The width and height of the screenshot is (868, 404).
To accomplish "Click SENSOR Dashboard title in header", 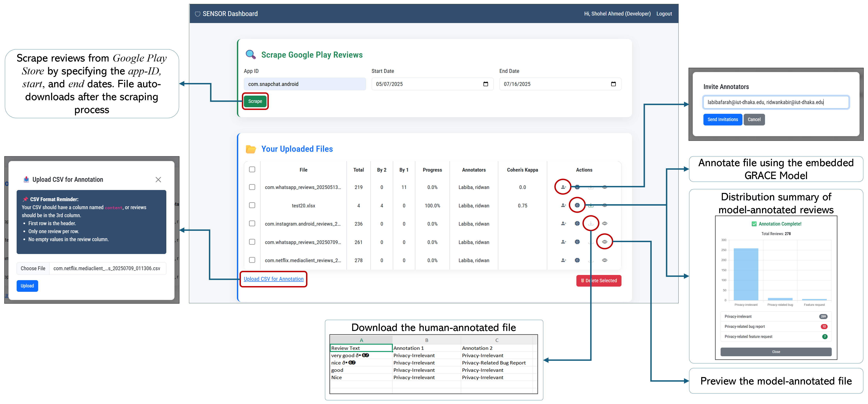I will coord(230,14).
